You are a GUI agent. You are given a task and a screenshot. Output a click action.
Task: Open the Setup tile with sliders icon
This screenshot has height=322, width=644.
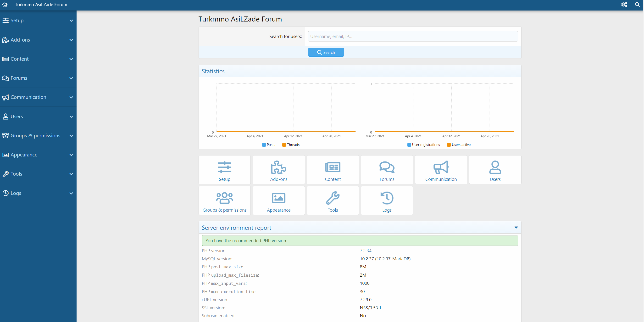coord(224,170)
